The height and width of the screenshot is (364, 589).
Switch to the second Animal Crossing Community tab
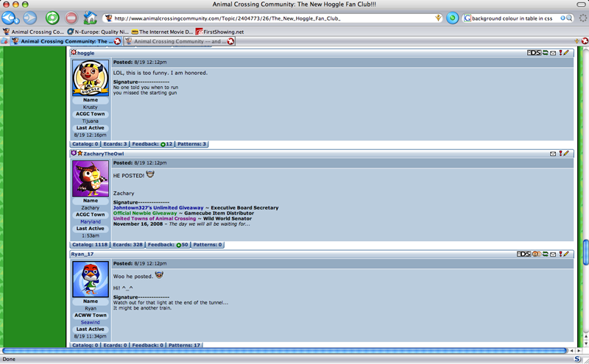(x=177, y=42)
